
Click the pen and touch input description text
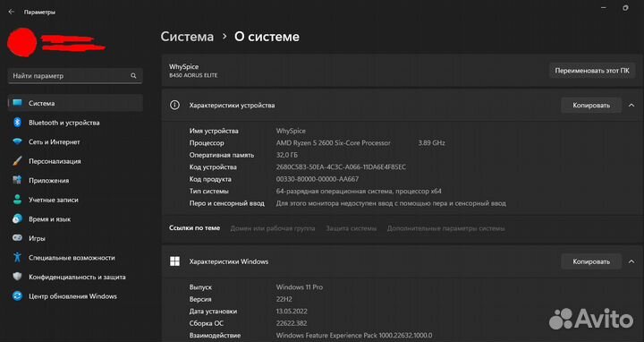point(391,203)
